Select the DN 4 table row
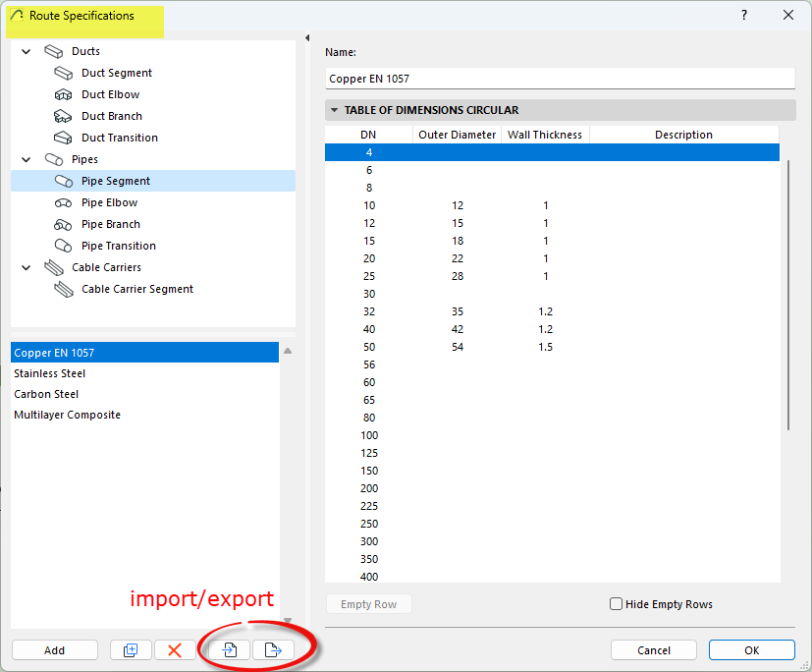 (552, 152)
